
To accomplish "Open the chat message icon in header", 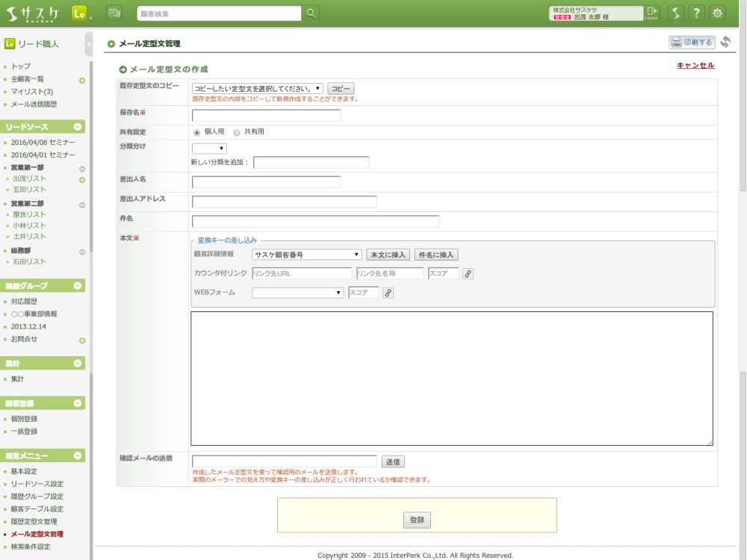I will [114, 13].
